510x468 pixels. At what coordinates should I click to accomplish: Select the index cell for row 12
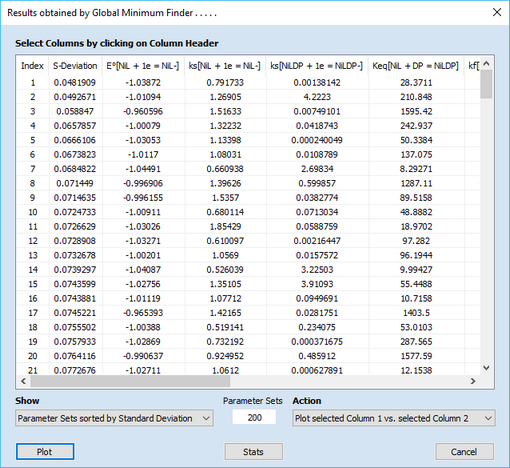pyautogui.click(x=33, y=241)
